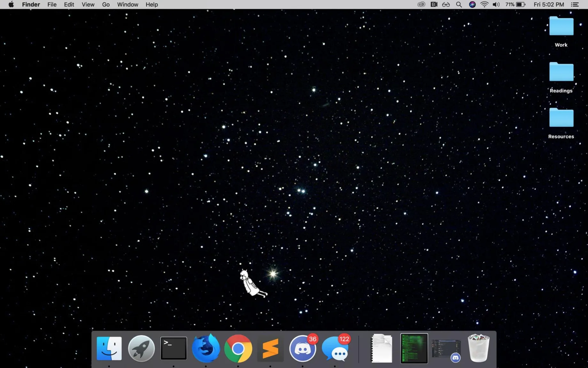Open Notification Center list icon
Image resolution: width=588 pixels, height=368 pixels.
tap(575, 4)
